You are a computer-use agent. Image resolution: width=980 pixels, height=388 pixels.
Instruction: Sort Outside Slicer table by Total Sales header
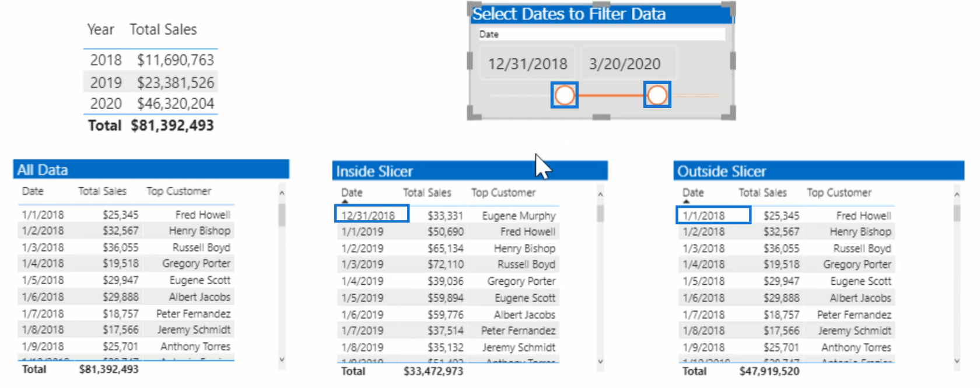tap(762, 193)
